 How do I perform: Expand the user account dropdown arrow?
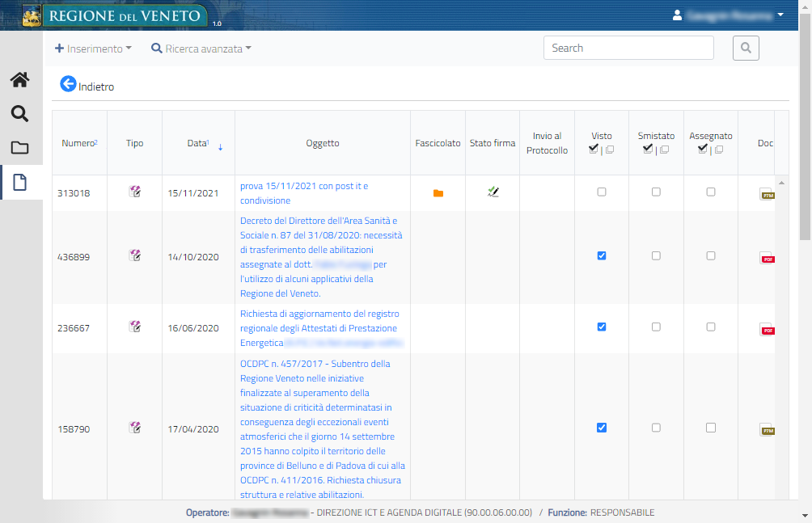tap(780, 15)
